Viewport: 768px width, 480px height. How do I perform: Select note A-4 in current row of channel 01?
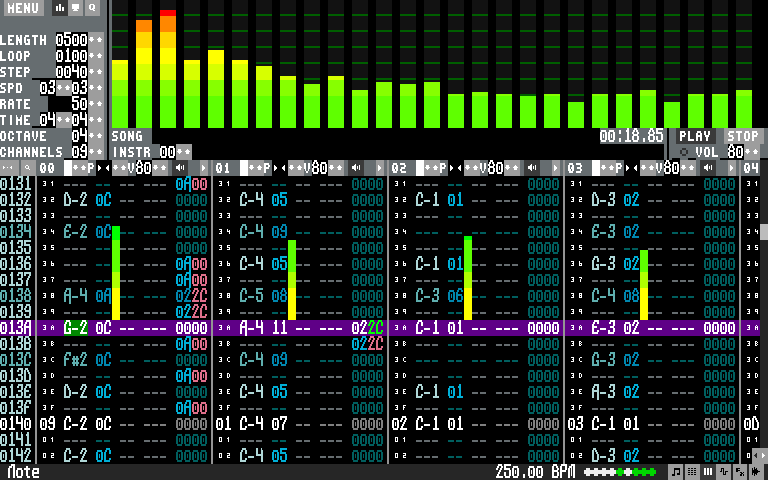click(252, 328)
